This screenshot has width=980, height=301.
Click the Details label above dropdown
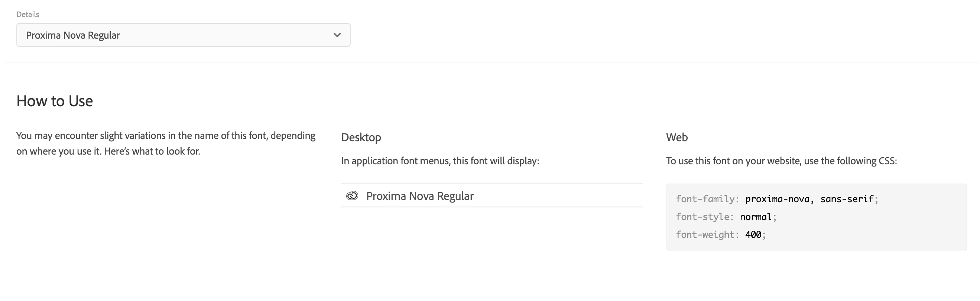28,14
